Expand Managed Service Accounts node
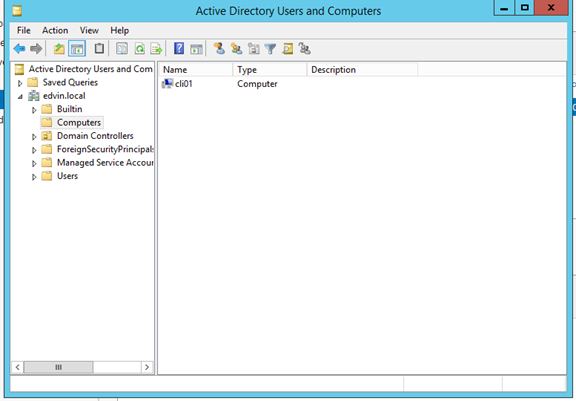 coord(34,163)
